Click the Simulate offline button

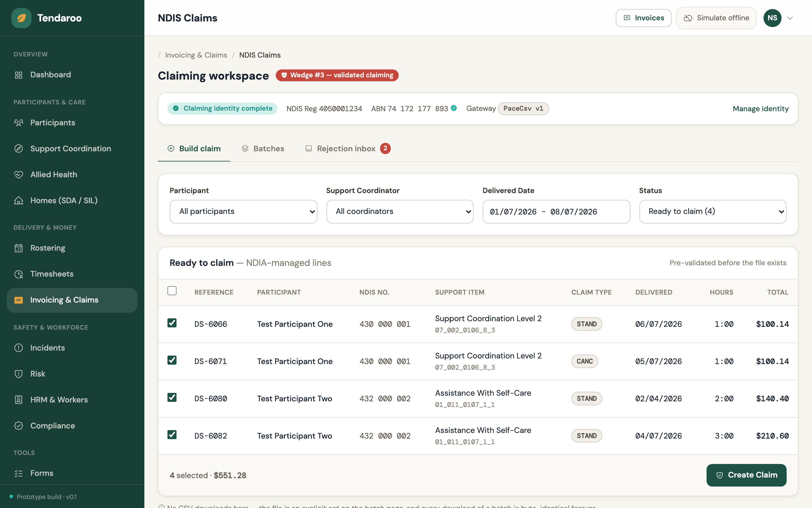coord(716,18)
